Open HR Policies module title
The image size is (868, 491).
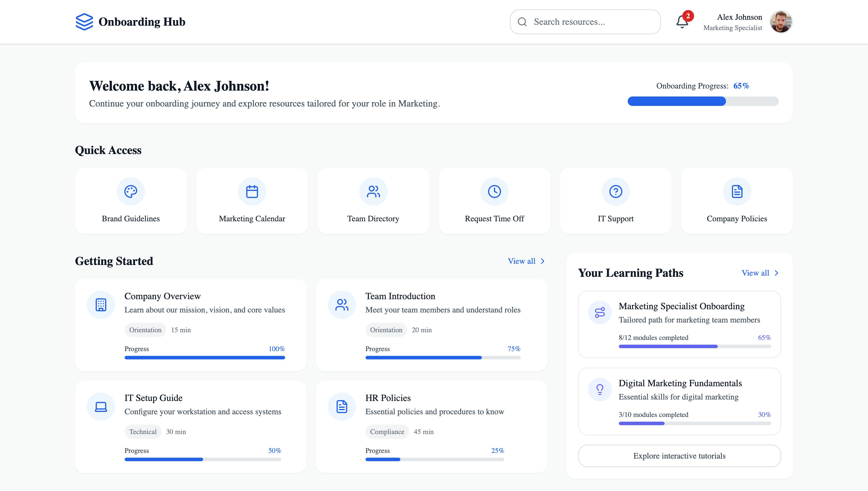388,398
